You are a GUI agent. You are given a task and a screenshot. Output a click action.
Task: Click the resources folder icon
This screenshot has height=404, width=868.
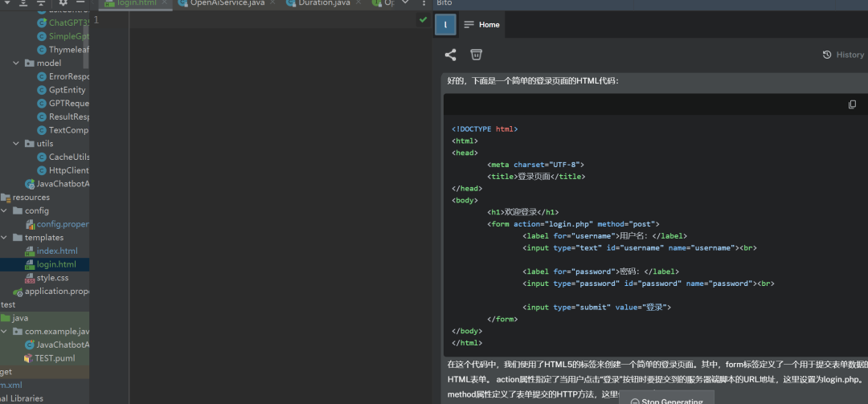pyautogui.click(x=6, y=198)
